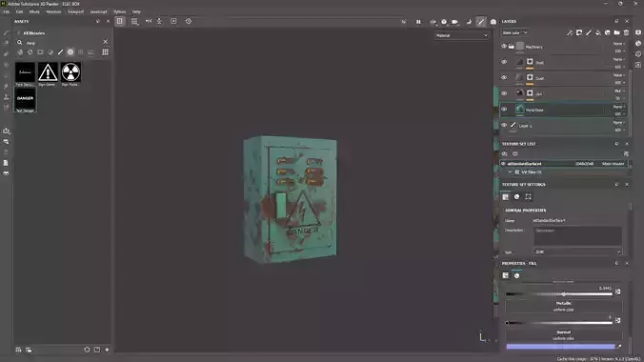Screen dimensions: 644x362
Task: Hide the Dust layer
Action: [504, 78]
